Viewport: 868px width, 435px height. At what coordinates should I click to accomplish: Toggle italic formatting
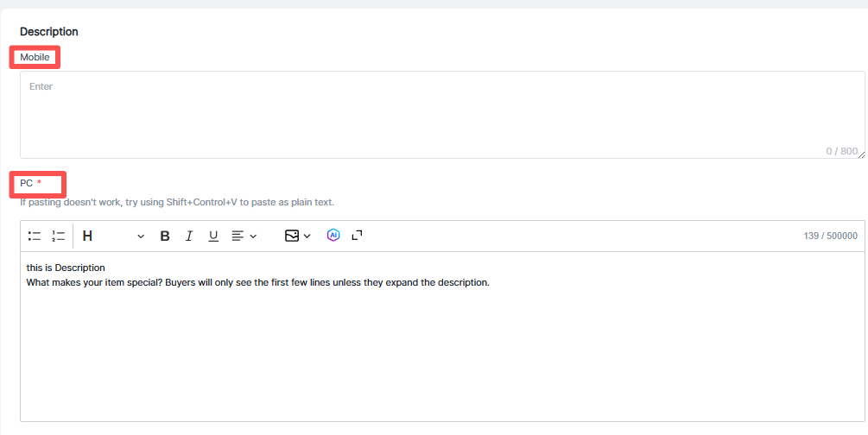coord(188,236)
